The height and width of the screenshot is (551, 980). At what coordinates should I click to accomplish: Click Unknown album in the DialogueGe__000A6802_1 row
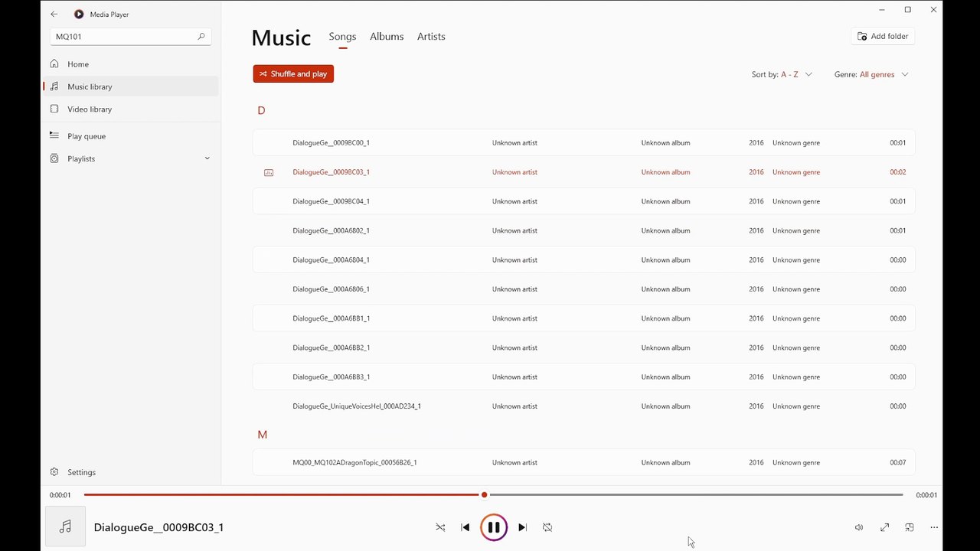(665, 230)
